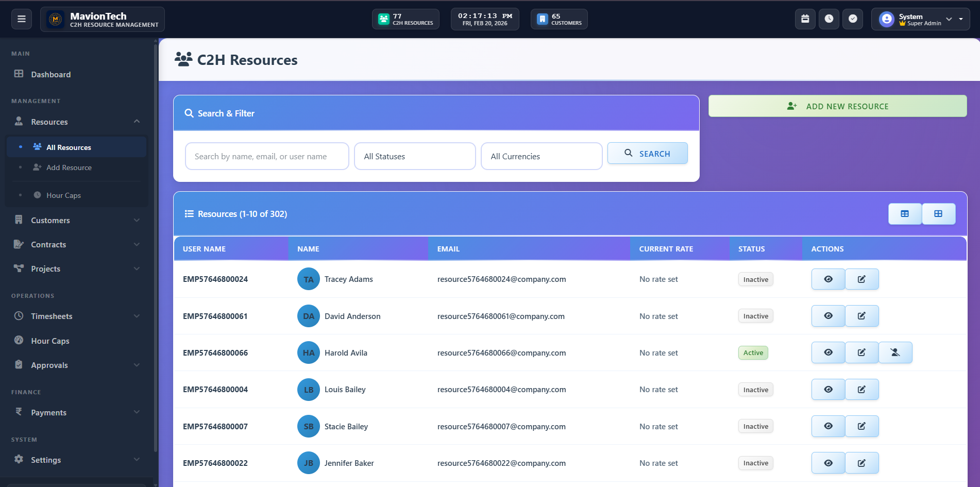Click edit icon for Louis Bailey
Screen dimensions: 980x487
click(x=861, y=390)
